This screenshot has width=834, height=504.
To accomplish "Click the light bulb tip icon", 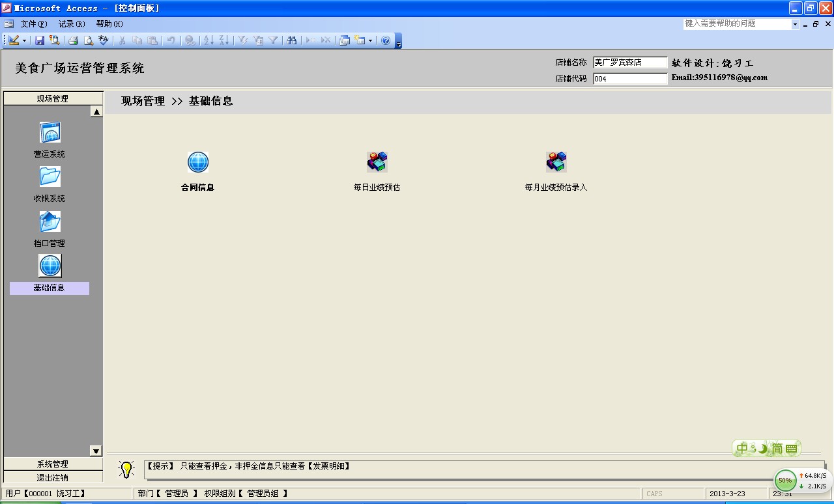I will [x=126, y=469].
